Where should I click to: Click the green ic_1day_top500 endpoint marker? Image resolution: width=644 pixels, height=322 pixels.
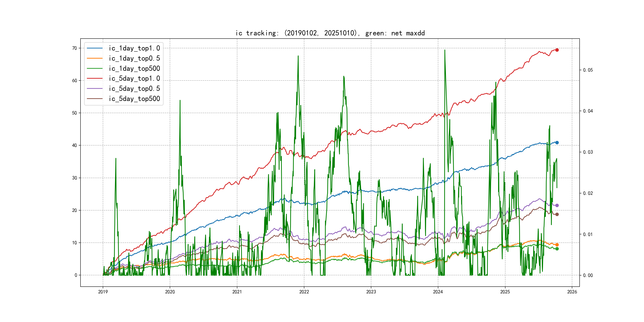(557, 249)
